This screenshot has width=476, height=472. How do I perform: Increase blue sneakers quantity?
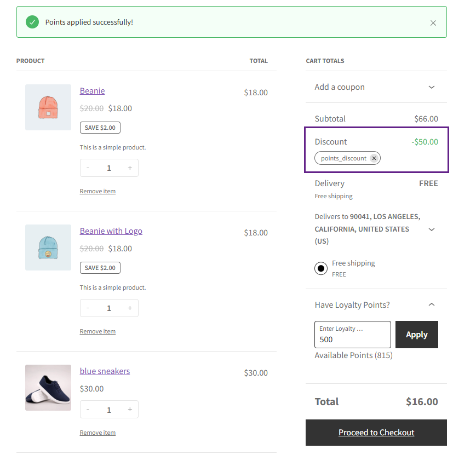tap(130, 410)
